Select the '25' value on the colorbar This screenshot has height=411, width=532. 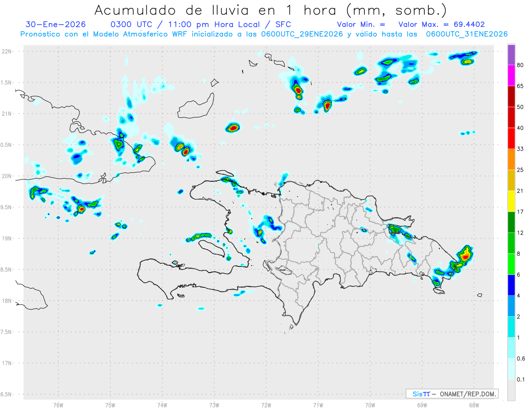520,170
